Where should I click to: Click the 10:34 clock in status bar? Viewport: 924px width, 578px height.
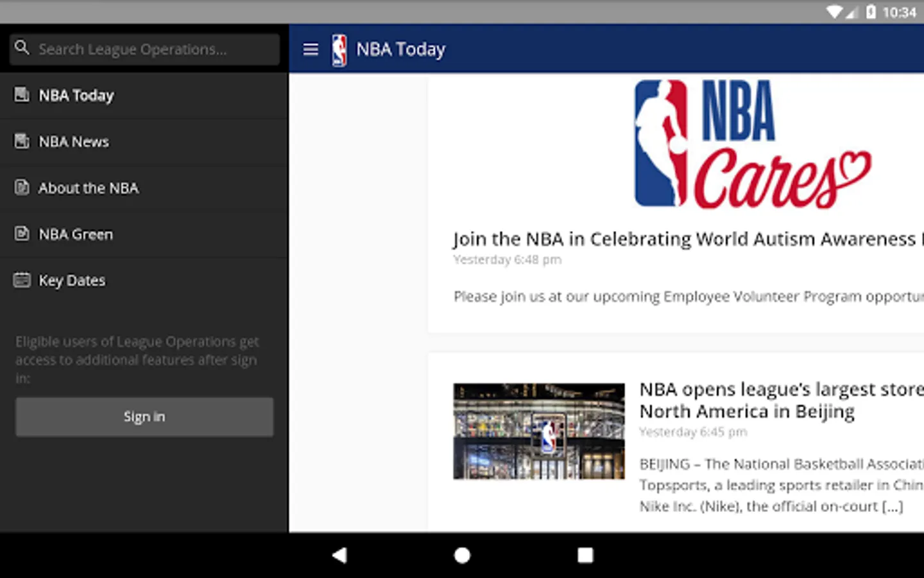tap(900, 12)
